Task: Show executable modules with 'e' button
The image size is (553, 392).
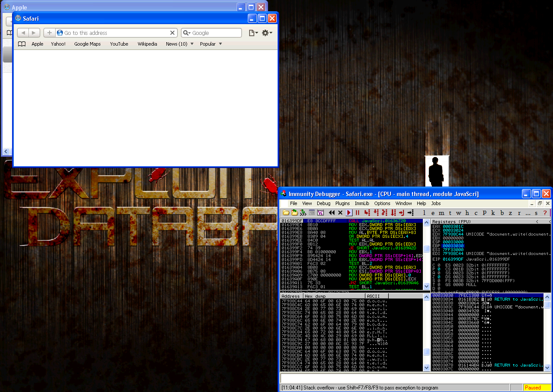Action: pyautogui.click(x=433, y=213)
